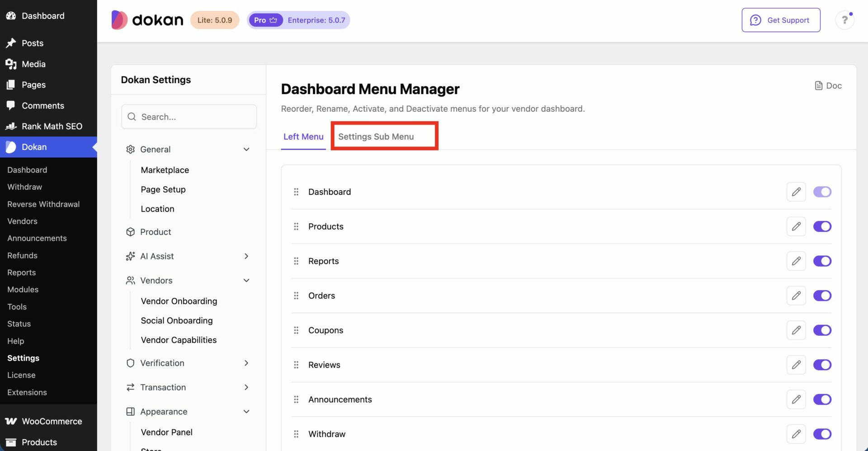Open the Settings Sub Menu tab
This screenshot has height=451, width=868.
376,136
